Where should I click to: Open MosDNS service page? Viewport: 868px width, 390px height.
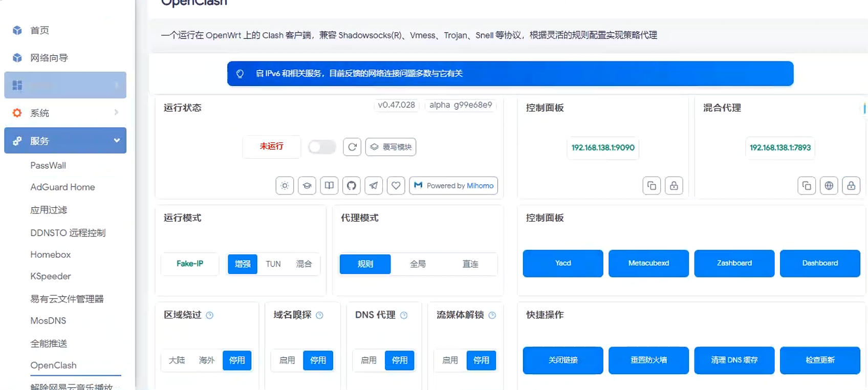pos(48,321)
